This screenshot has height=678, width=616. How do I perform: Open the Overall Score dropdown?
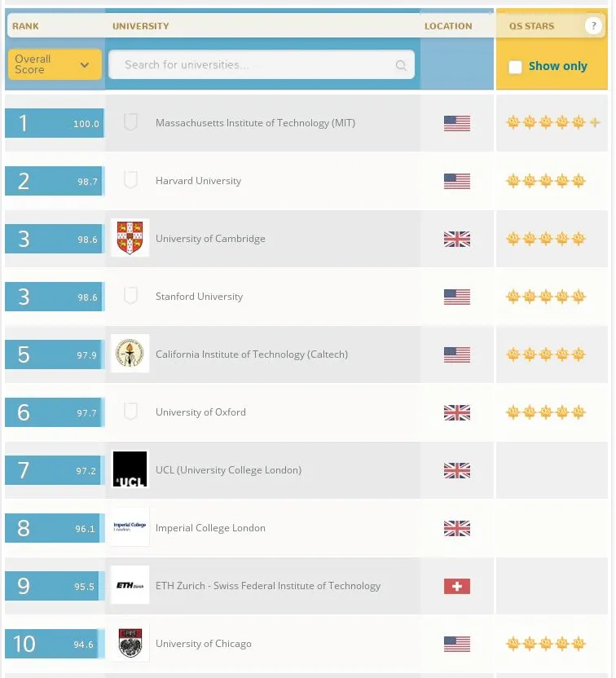[x=55, y=64]
